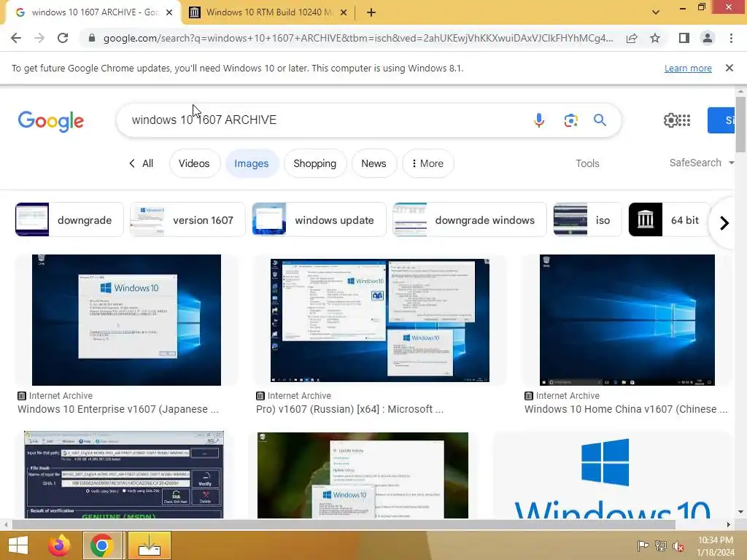The image size is (747, 560).
Task: Select the Images filter
Action: click(252, 163)
